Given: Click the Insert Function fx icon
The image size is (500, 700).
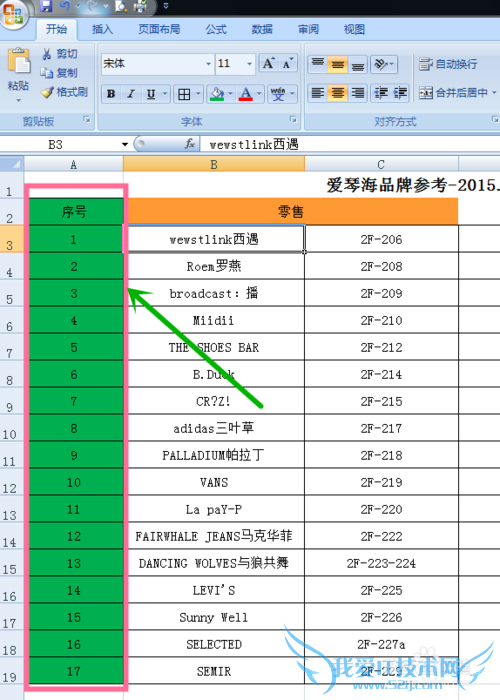Looking at the screenshot, I should [190, 144].
